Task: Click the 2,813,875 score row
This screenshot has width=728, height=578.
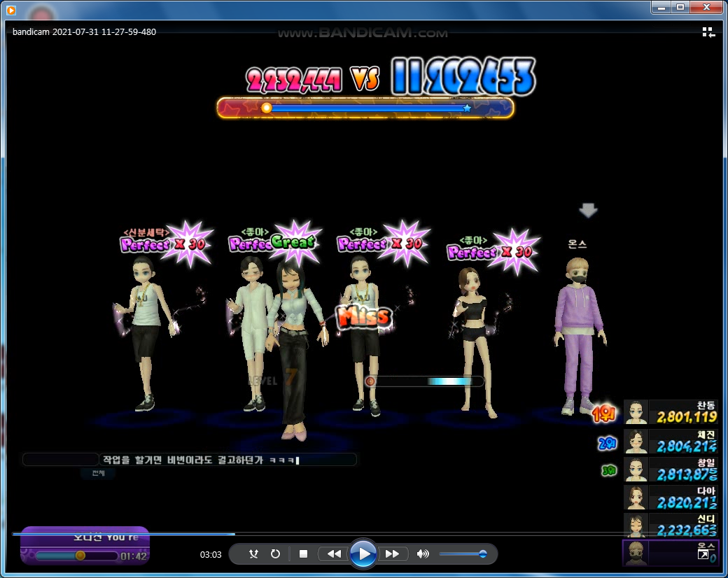Action: (671, 470)
